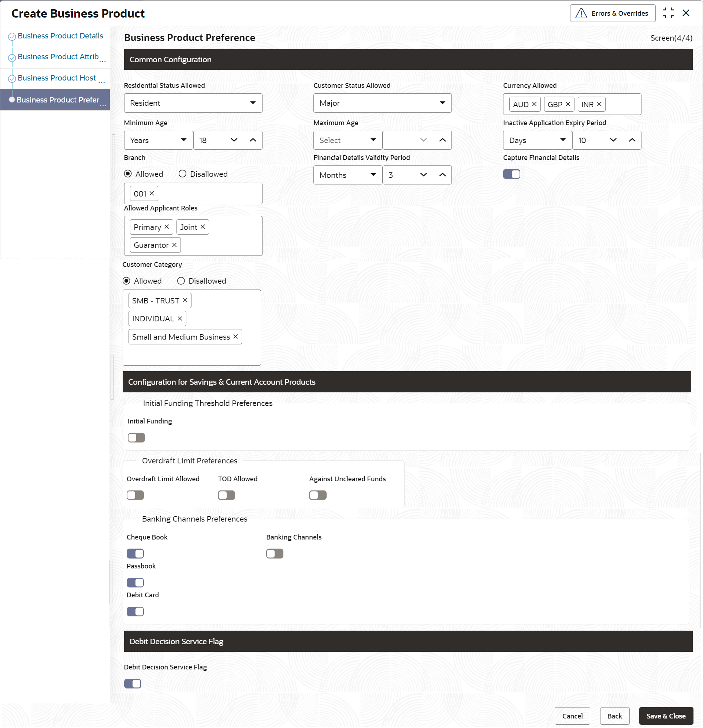The height and width of the screenshot is (728, 703).
Task: Collapse the dialog with the minimize-screen icon
Action: click(668, 13)
